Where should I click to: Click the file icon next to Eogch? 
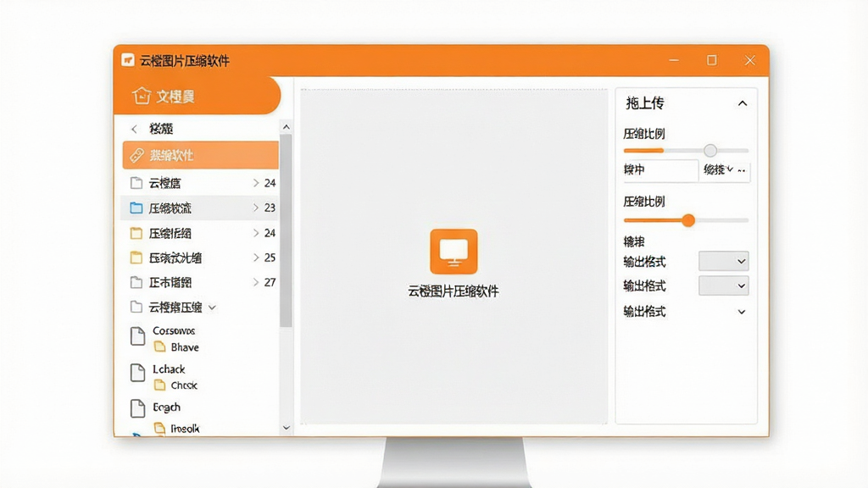(137, 408)
